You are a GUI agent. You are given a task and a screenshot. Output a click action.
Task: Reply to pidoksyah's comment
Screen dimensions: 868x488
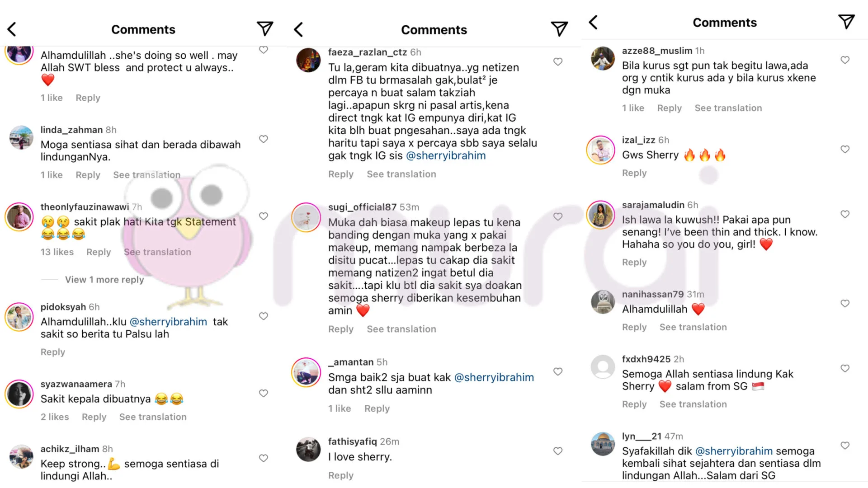tap(53, 352)
